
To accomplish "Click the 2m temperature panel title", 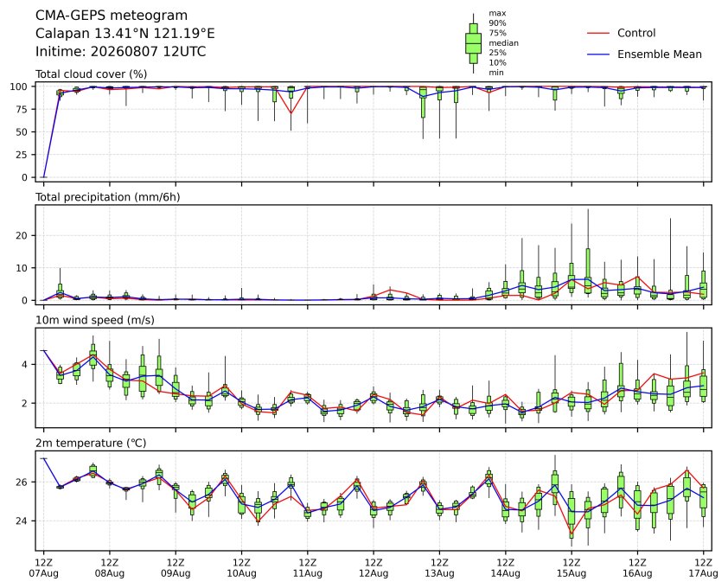I will (x=91, y=443).
